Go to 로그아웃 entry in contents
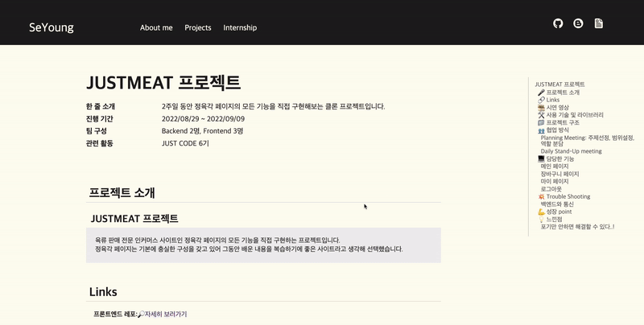The image size is (644, 325). (551, 189)
